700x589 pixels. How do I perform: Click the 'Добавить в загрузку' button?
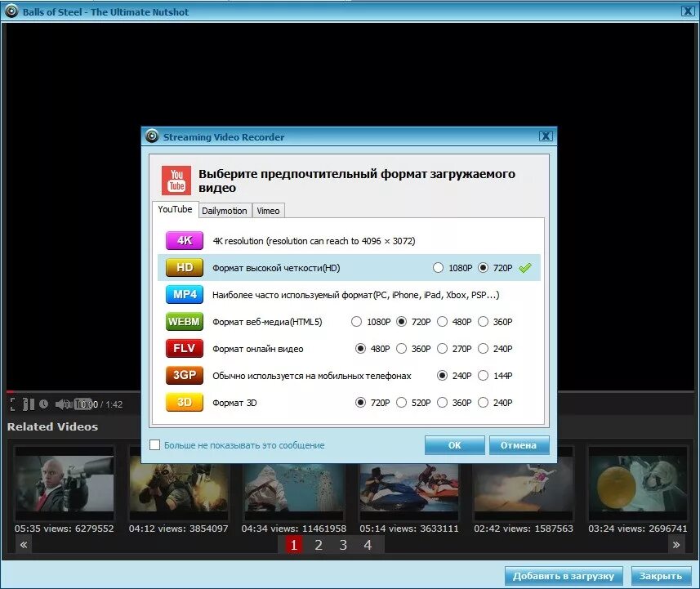point(564,575)
